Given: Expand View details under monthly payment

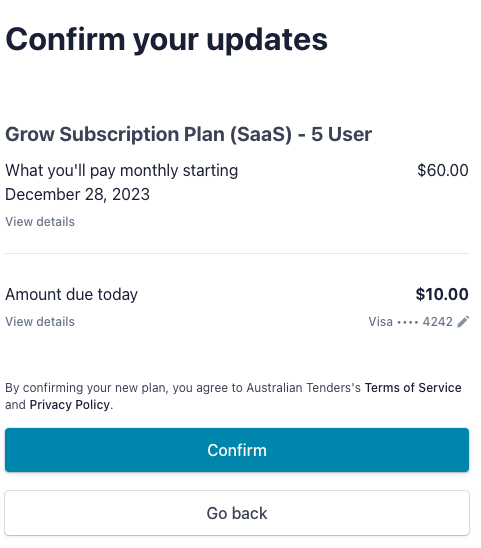Looking at the screenshot, I should click(x=40, y=222).
